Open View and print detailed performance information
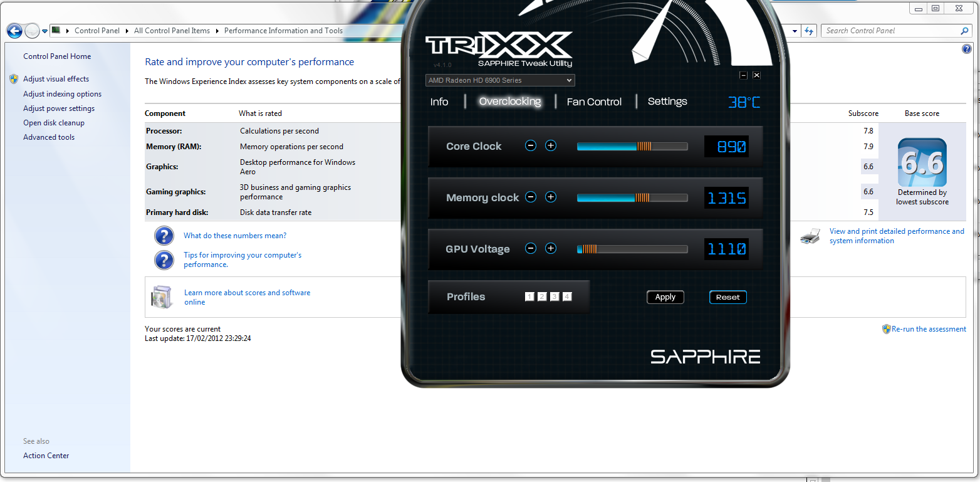The width and height of the screenshot is (980, 482). click(897, 236)
